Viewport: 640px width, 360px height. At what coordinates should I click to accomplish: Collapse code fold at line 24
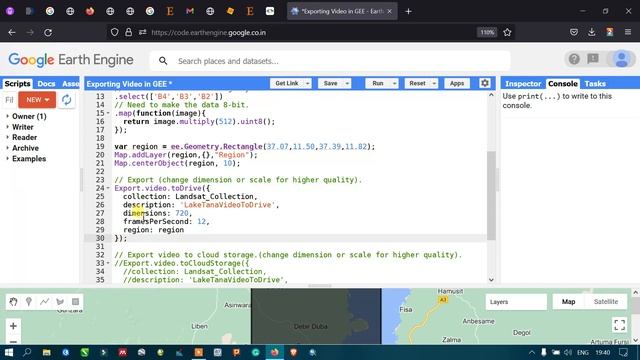tap(108, 188)
